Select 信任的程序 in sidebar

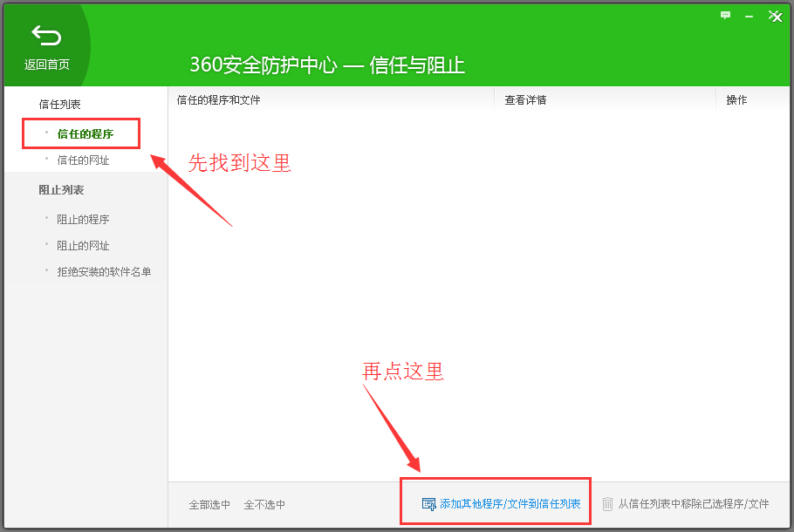tap(86, 134)
